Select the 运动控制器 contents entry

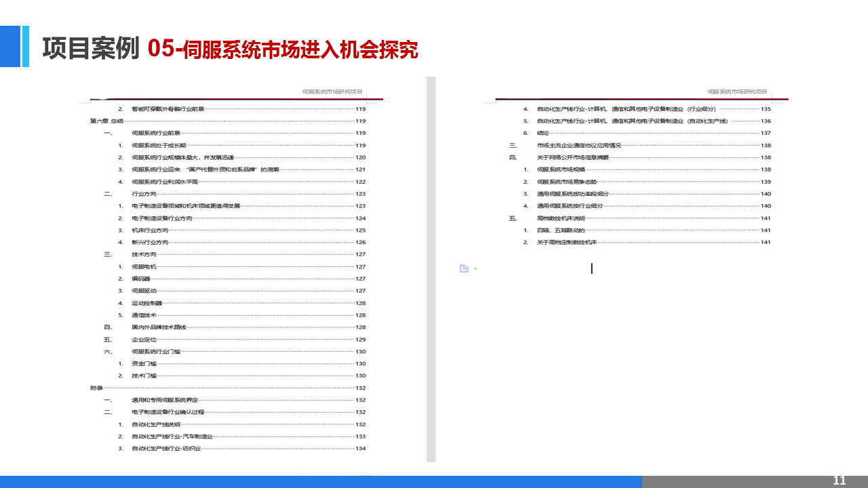point(146,303)
